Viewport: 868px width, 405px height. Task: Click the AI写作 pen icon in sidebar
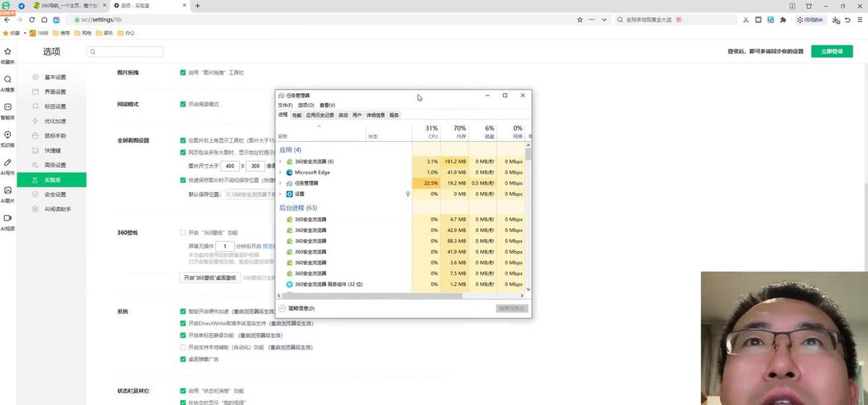(x=7, y=163)
